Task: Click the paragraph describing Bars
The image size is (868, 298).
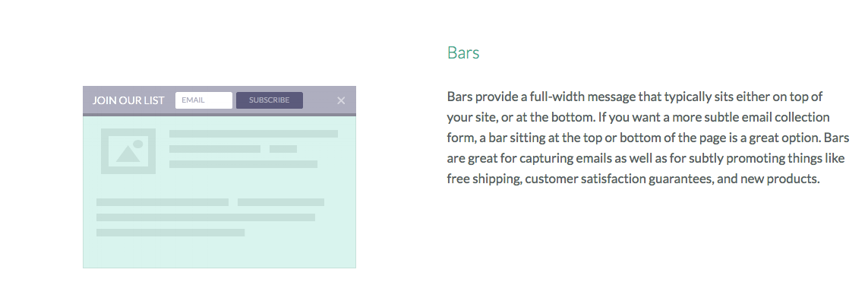Action: [x=648, y=138]
